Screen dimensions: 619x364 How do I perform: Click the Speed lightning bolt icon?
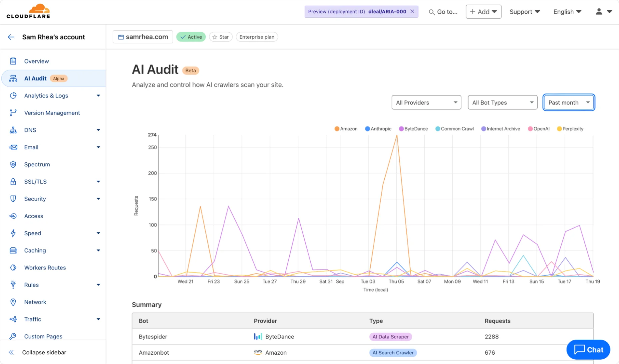pos(13,233)
